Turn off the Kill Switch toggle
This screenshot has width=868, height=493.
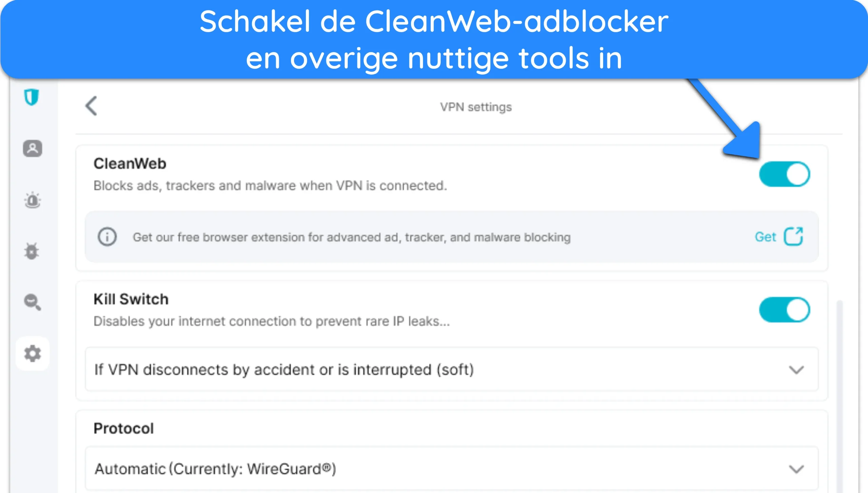[x=784, y=309]
